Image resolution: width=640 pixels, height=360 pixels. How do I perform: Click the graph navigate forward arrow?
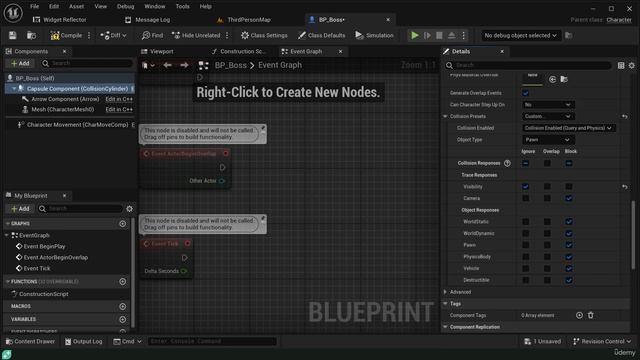(x=184, y=65)
